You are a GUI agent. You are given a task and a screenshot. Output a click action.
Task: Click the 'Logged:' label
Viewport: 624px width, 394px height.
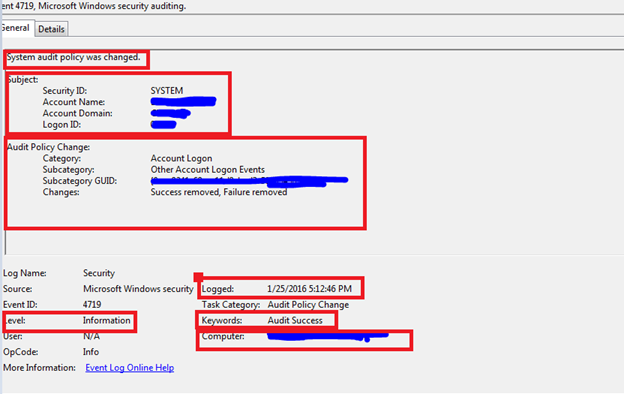pyautogui.click(x=218, y=289)
